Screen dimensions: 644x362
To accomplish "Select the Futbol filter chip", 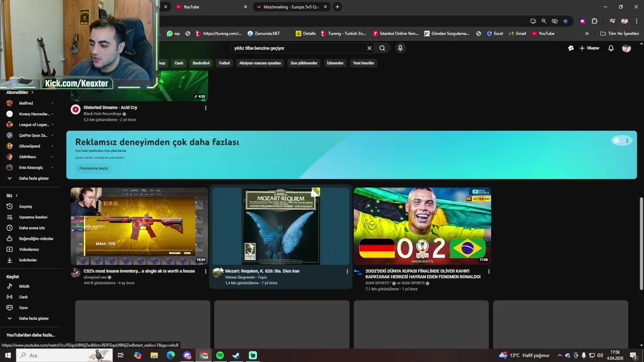I will 224,63.
